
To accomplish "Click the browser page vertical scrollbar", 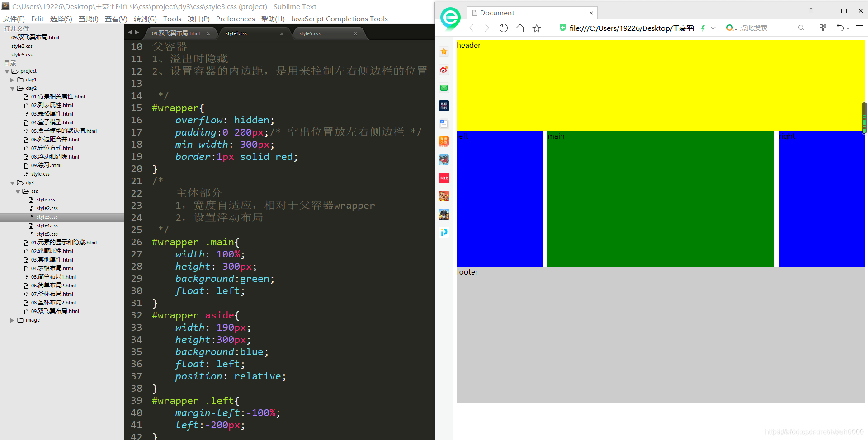I will tap(864, 117).
